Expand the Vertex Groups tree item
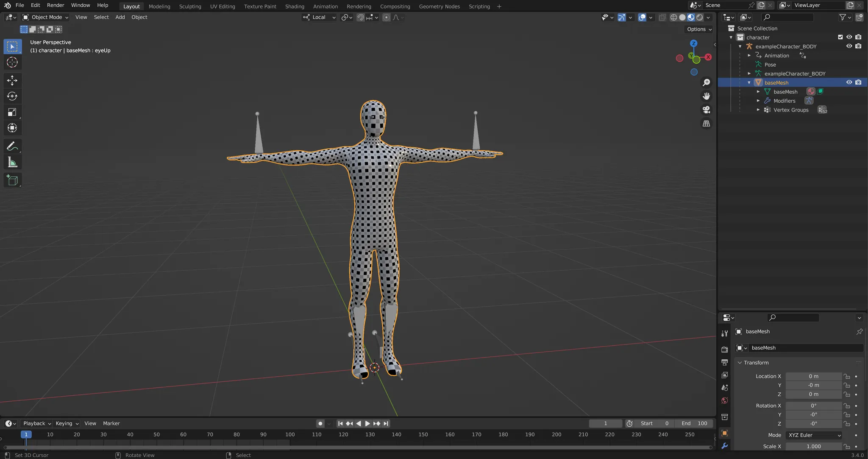The width and height of the screenshot is (868, 459). click(x=758, y=110)
